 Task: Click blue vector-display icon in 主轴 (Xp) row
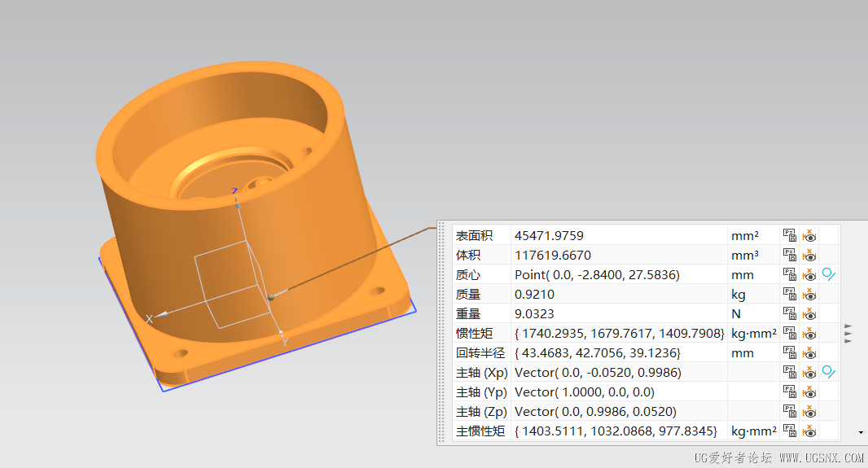pos(829,372)
